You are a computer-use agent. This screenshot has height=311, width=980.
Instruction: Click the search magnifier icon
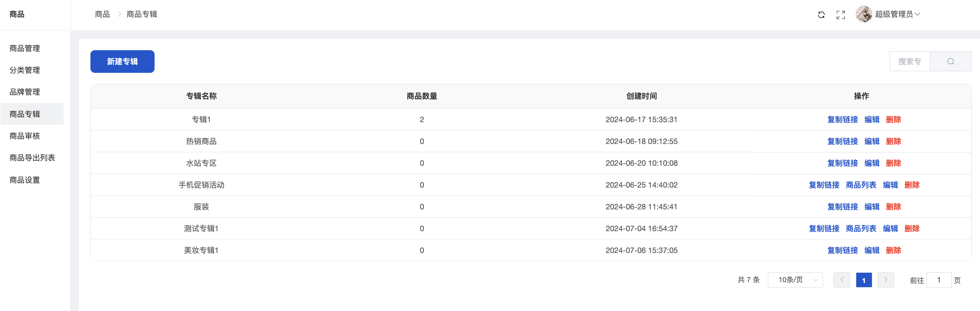[950, 61]
